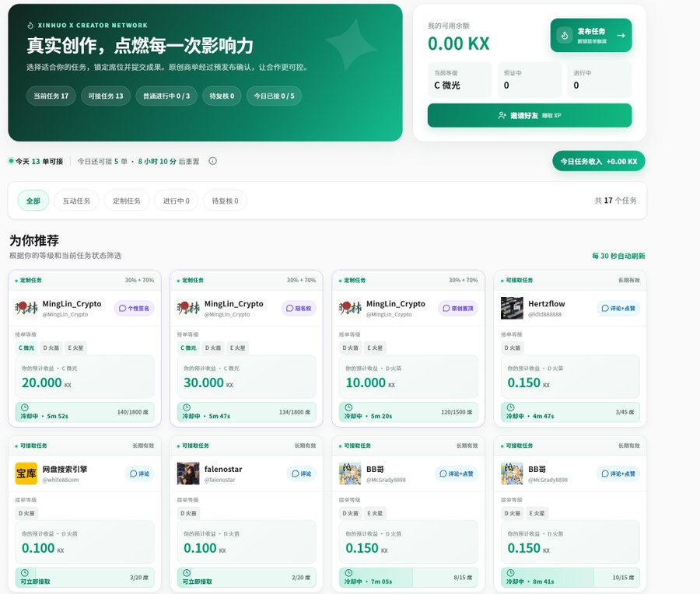Click the 140/1800 席 seat count
This screenshot has height=594, width=700.
click(132, 412)
